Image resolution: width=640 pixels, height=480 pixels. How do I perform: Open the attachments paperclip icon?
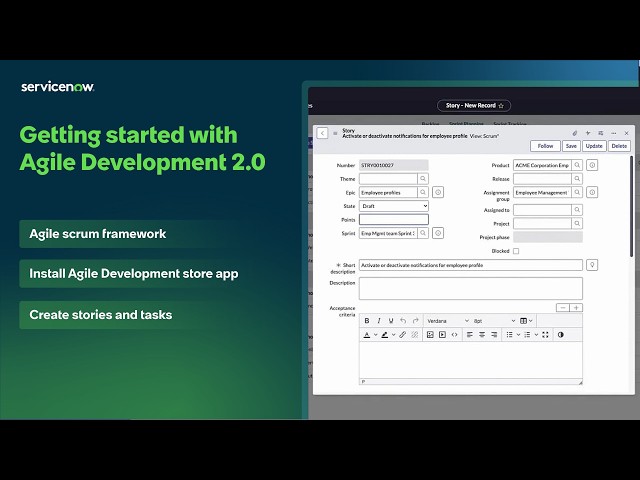coord(575,133)
